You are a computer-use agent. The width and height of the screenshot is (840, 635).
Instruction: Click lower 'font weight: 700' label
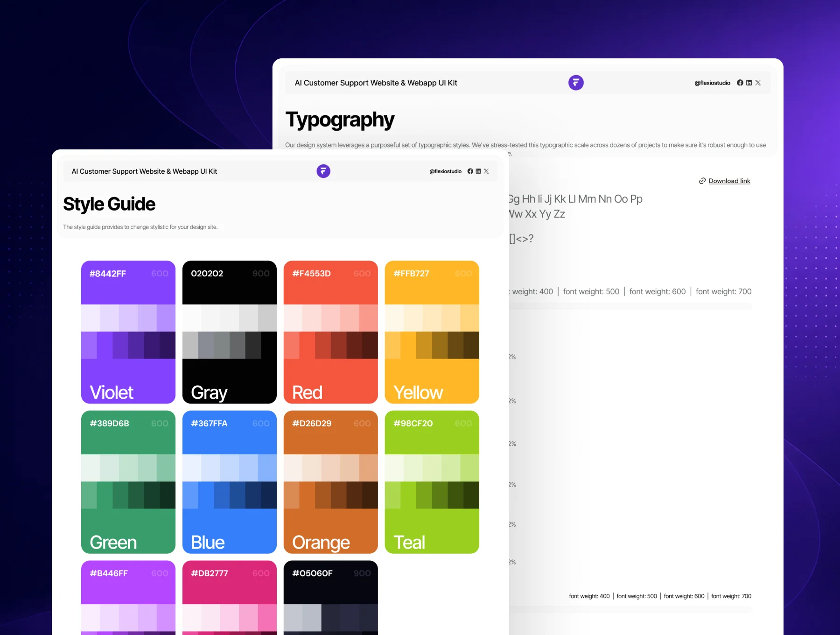click(x=731, y=596)
